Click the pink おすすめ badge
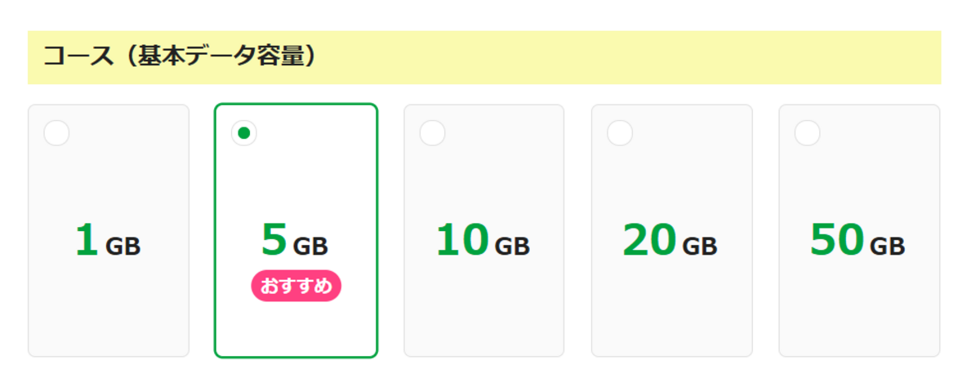This screenshot has height=378, width=980. (296, 287)
